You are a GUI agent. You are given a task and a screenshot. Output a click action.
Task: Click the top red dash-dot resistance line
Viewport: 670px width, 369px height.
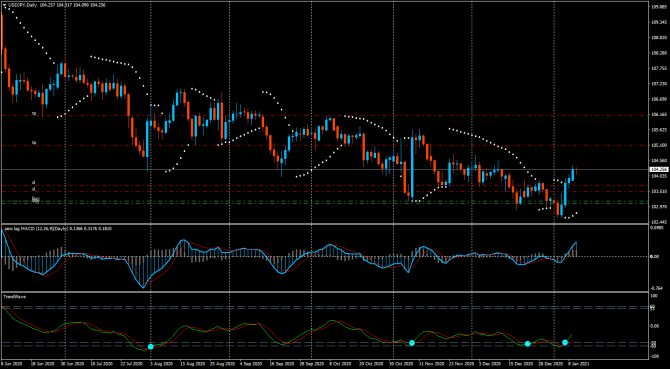pyautogui.click(x=325, y=115)
